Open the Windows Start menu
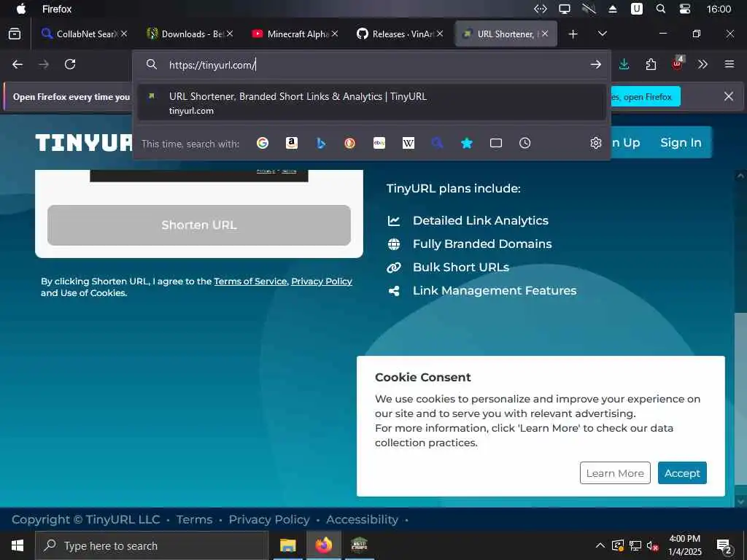This screenshot has height=560, width=747. coord(18,545)
